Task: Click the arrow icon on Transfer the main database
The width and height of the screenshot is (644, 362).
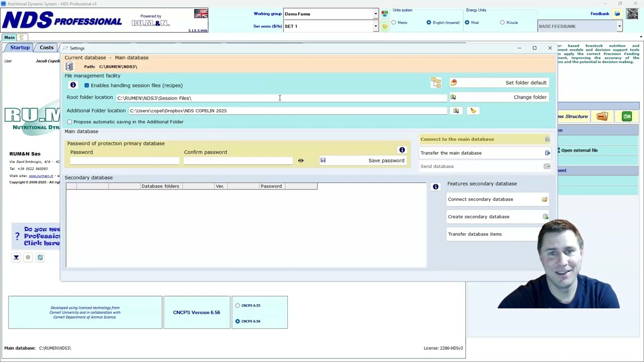Action: [x=547, y=153]
